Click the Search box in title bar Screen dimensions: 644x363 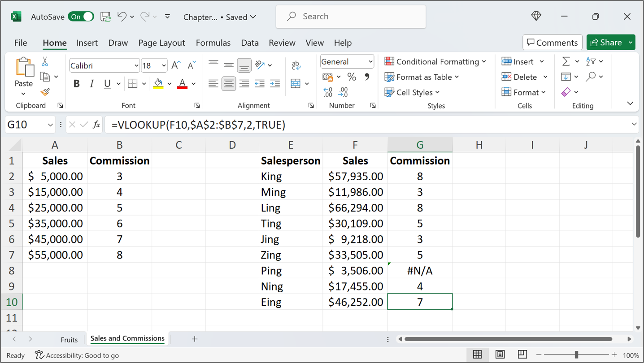coord(351,17)
